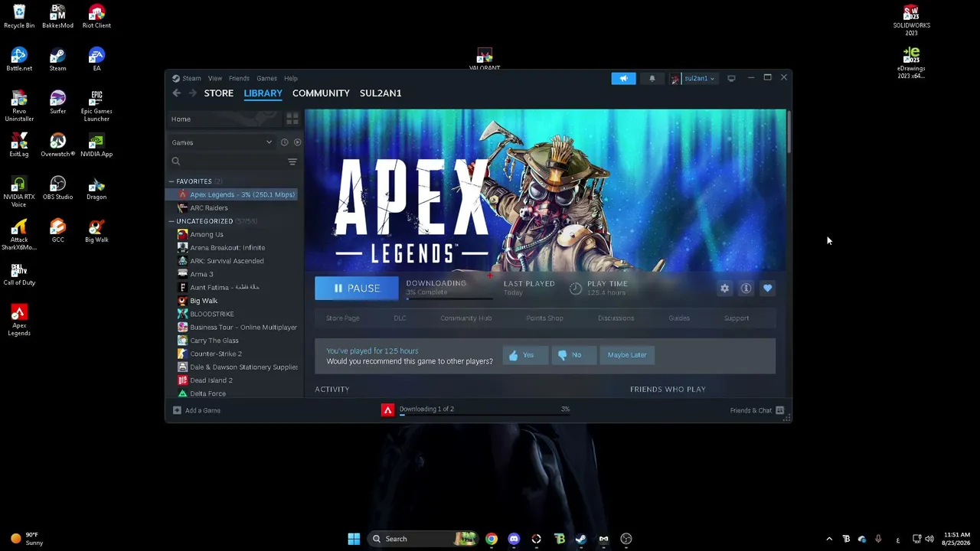Switch Steam to Big Picture mode icon
The image size is (980, 551).
731,78
